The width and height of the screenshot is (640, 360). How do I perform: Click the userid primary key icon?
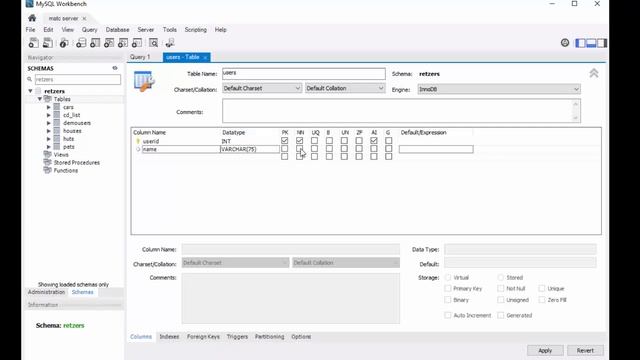(138, 141)
